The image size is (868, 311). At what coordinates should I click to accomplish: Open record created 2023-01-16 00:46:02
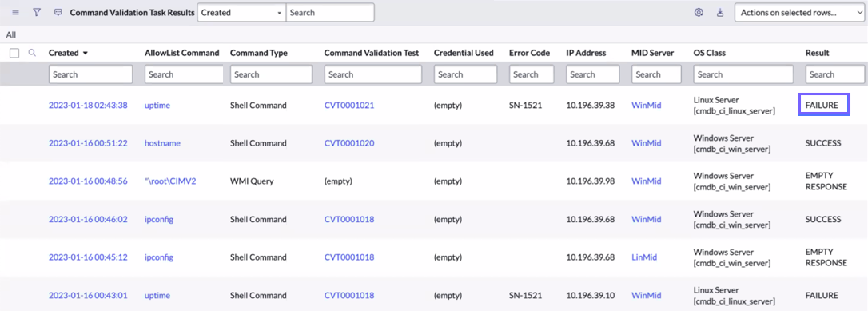(x=88, y=219)
